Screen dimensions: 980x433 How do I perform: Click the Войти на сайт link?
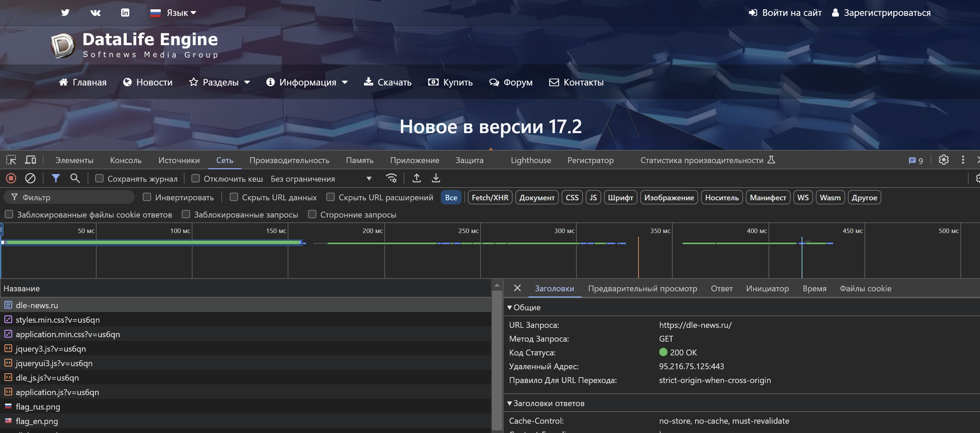pyautogui.click(x=785, y=12)
